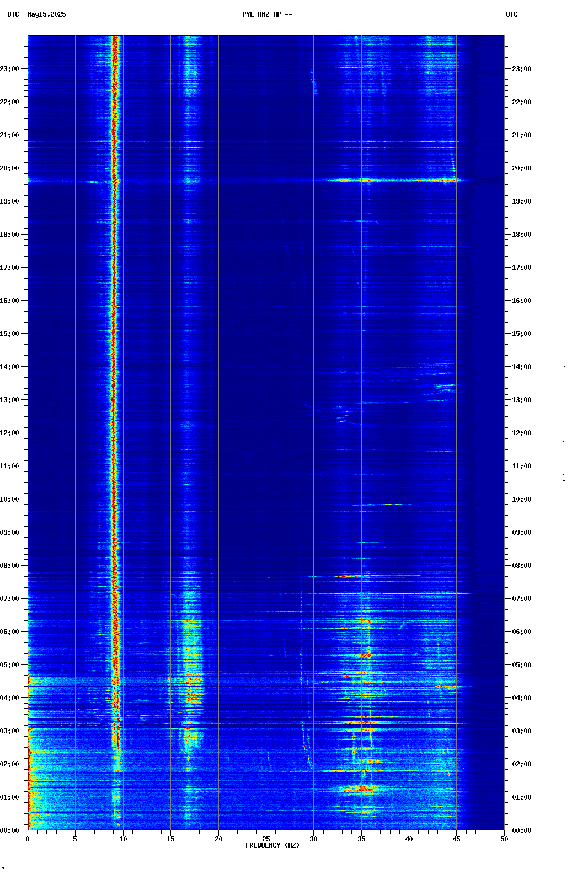
Task: Click the '09:00' label on the left time axis
Action: [x=9, y=532]
